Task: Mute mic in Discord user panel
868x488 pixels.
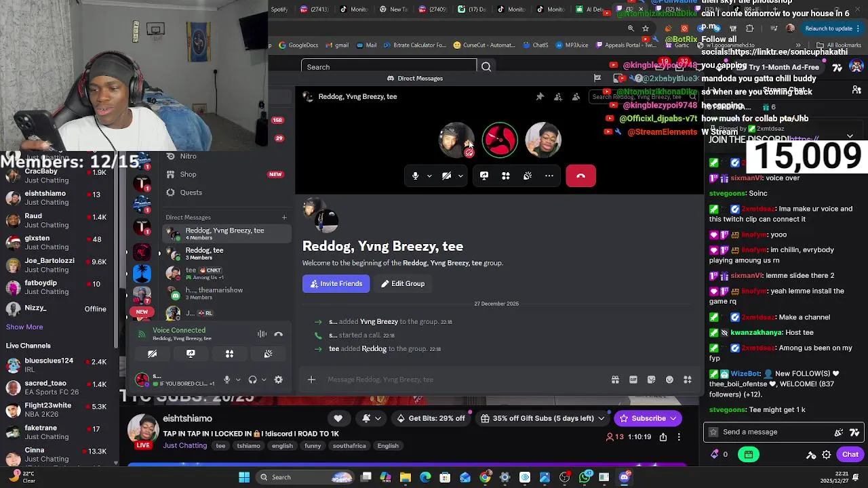Action: (x=226, y=380)
